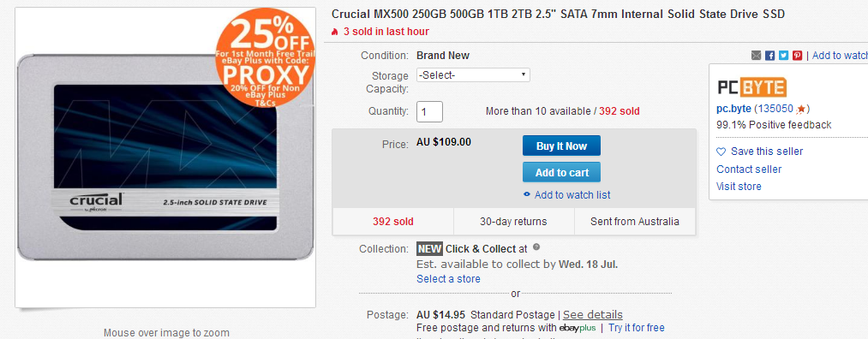The image size is (868, 339).
Task: Click the Add to cart button
Action: 561,173
